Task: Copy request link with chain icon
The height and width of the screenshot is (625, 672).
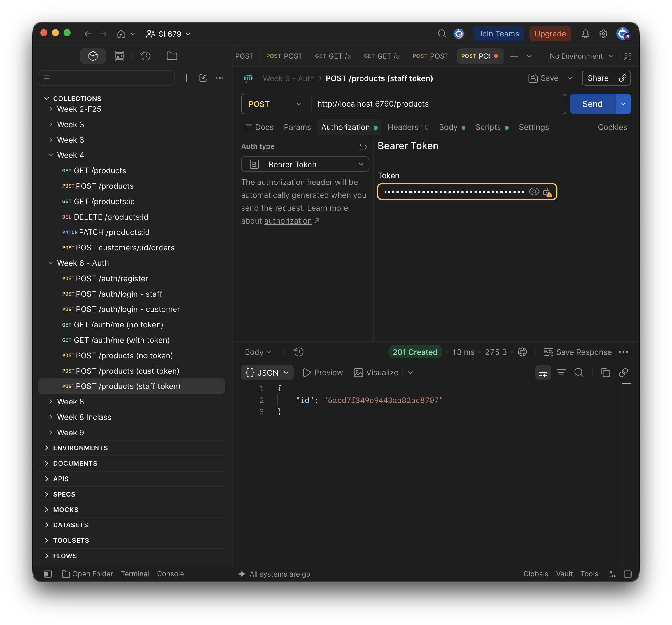Action: 623,78
